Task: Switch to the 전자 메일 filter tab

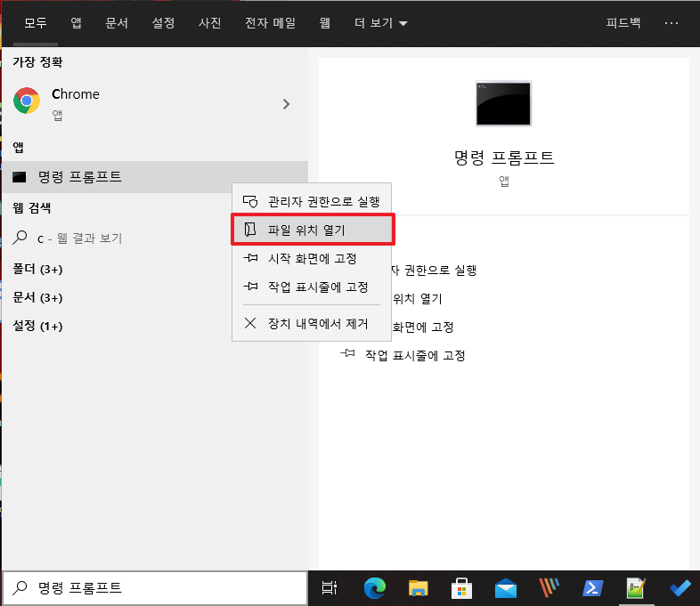Action: coord(270,23)
